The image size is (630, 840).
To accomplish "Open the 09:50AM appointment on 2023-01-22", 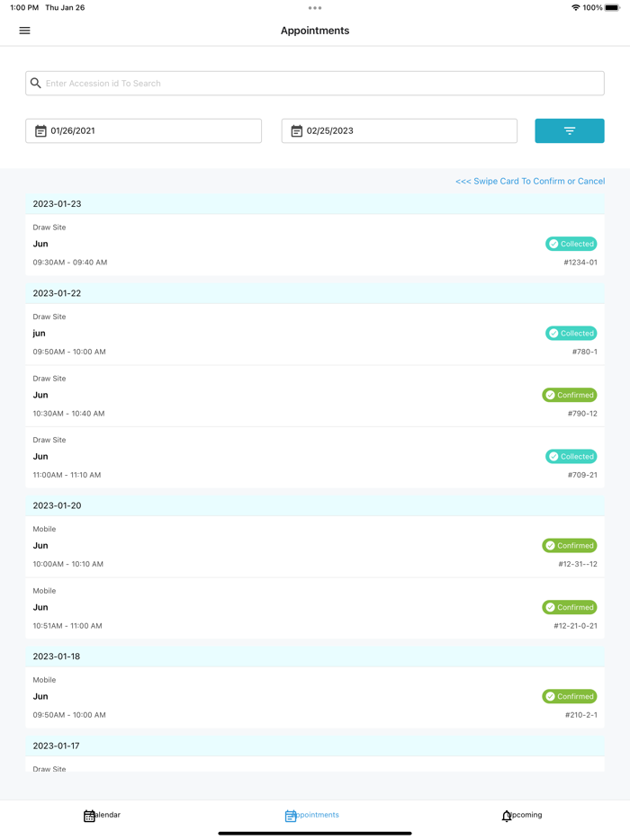I will (315, 335).
